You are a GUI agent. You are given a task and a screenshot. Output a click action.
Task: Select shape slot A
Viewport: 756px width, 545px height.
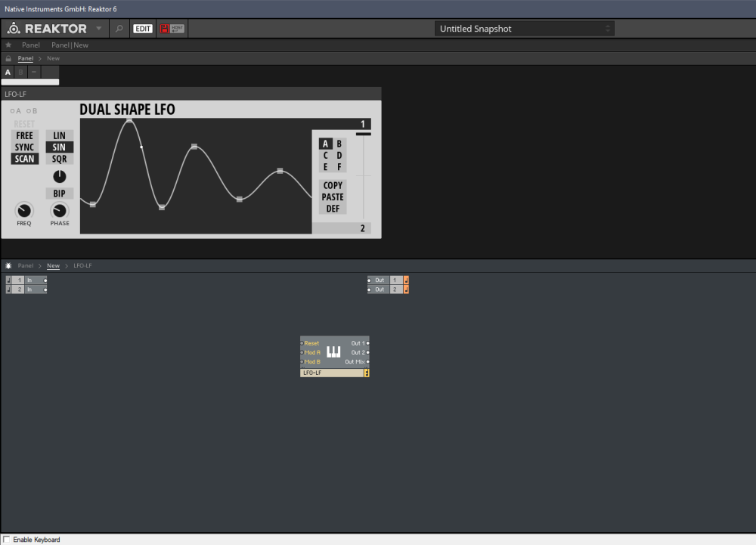coord(325,144)
